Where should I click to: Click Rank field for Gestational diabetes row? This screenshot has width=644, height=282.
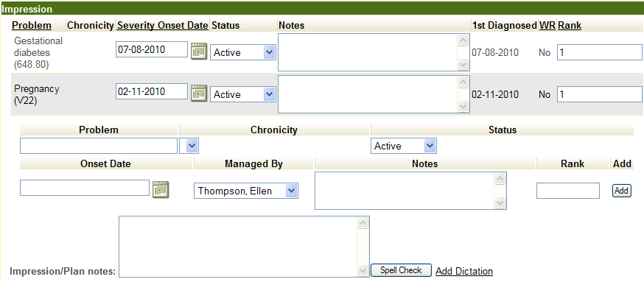[600, 52]
